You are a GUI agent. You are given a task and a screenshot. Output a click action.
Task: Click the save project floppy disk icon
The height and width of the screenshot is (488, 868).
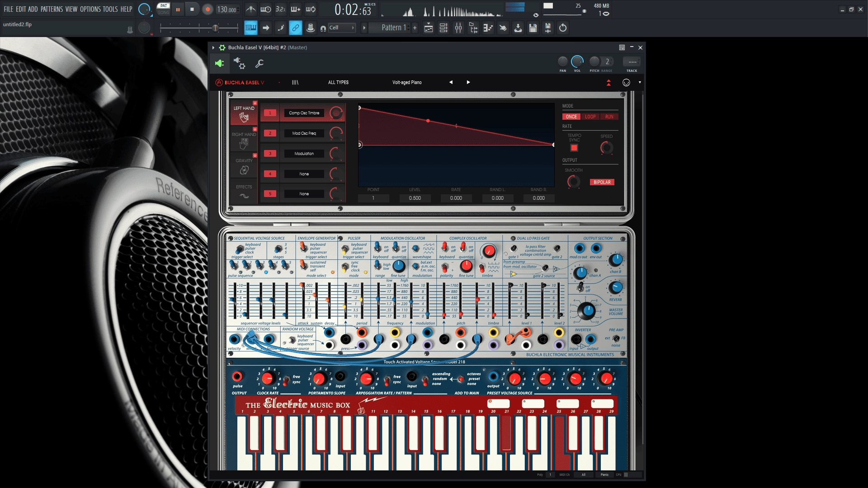point(533,28)
